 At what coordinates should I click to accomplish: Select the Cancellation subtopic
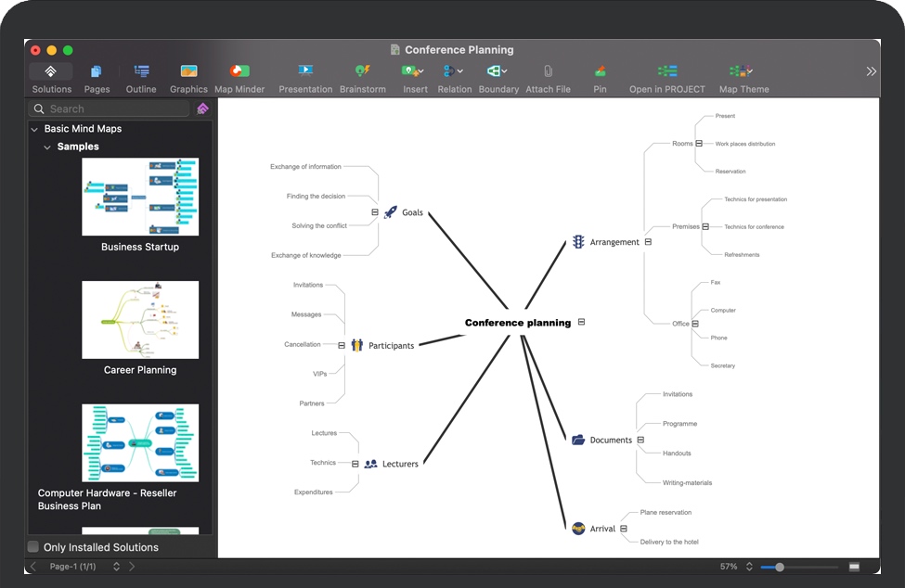[303, 345]
